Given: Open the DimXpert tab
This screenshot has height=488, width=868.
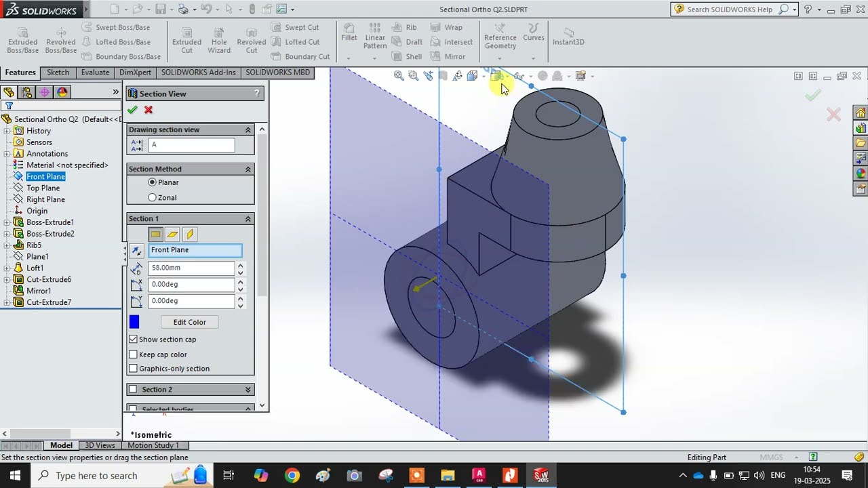Looking at the screenshot, I should tap(135, 73).
